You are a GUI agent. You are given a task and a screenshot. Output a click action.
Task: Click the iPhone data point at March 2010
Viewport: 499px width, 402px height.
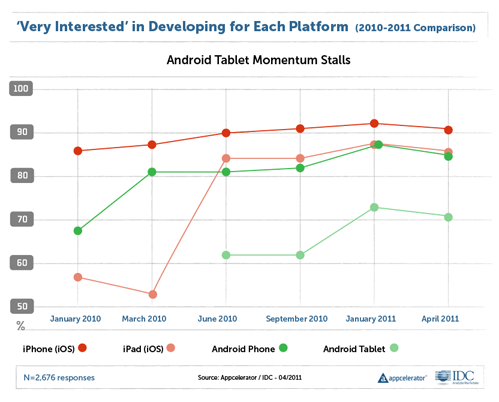[x=152, y=145]
